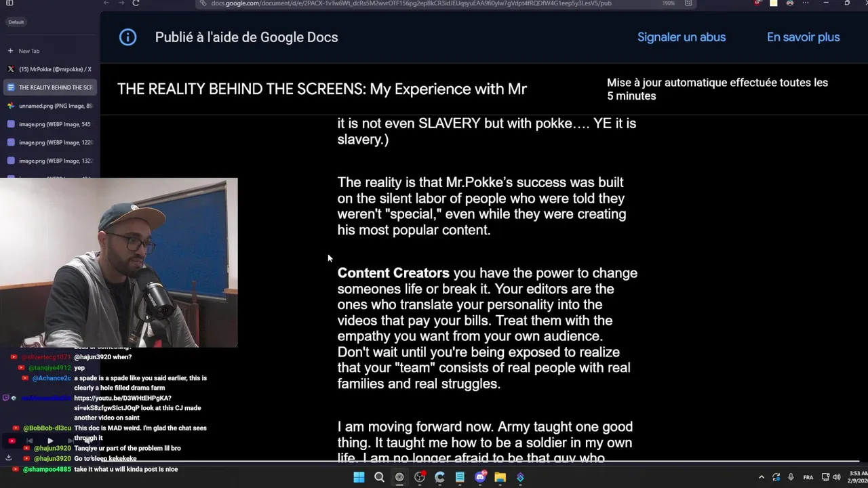Click @Achance2c username in chat
The width and height of the screenshot is (868, 488).
pyautogui.click(x=52, y=378)
